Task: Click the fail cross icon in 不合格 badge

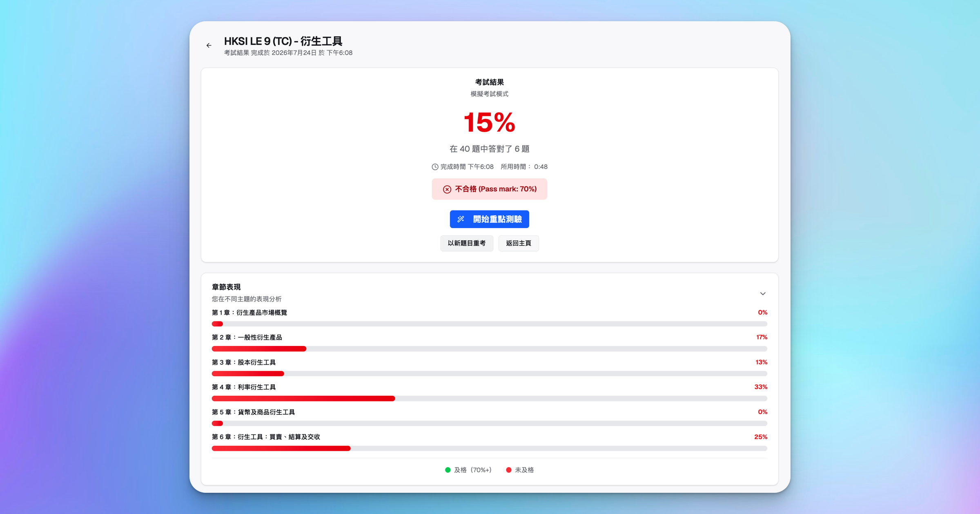Action: tap(447, 189)
